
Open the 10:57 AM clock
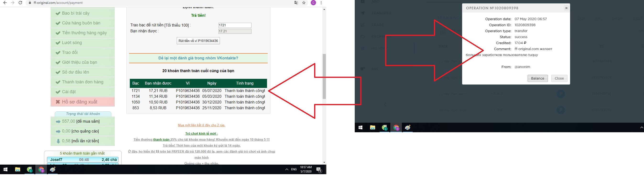tap(306, 169)
